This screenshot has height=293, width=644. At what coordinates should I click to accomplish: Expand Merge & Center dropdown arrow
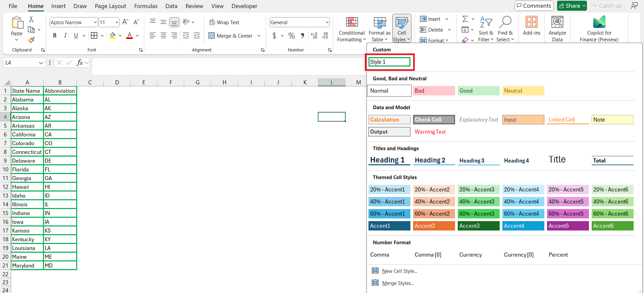[259, 36]
